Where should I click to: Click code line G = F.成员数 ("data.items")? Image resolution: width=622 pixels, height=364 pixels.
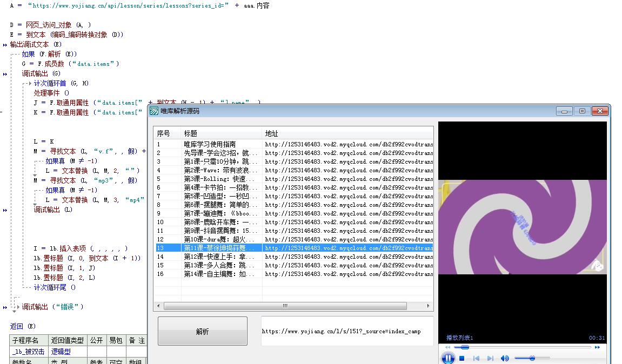point(70,64)
